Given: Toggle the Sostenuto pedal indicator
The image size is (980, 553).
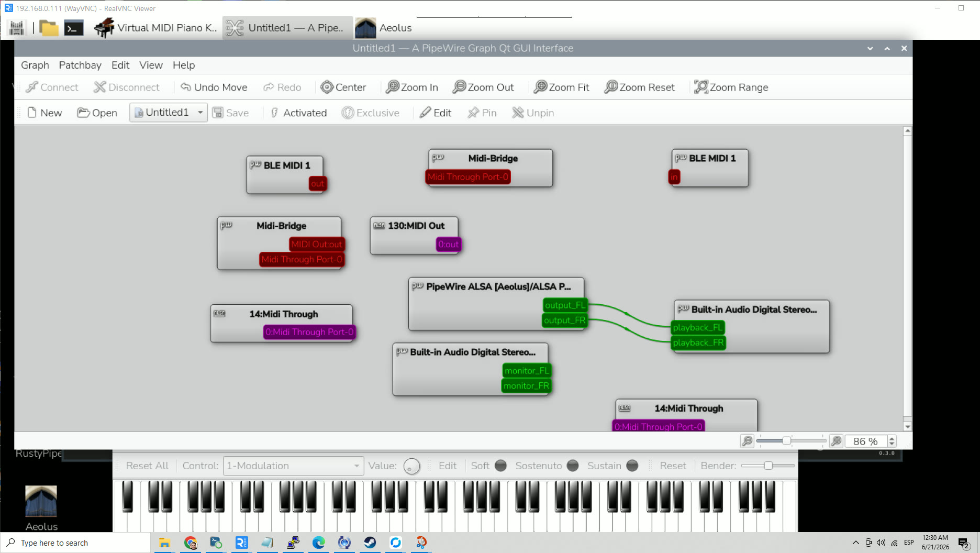Looking at the screenshot, I should 573,466.
